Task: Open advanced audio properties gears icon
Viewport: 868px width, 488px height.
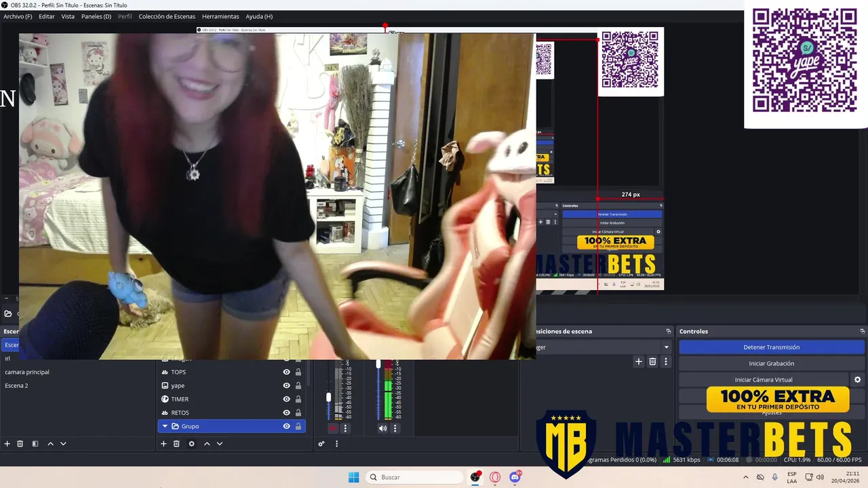Action: (321, 444)
